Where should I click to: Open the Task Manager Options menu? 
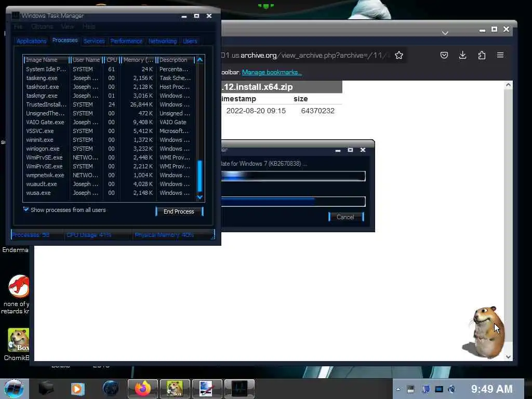pyautogui.click(x=42, y=26)
